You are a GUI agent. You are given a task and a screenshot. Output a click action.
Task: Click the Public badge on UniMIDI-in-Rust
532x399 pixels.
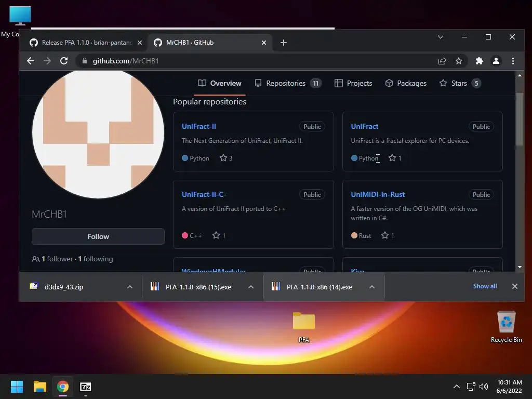[481, 195]
